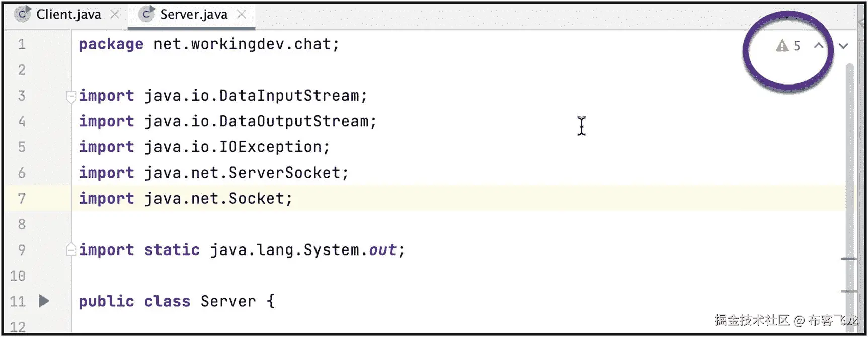Run the Server class from gutter
Screen dimensions: 868x337
point(44,301)
